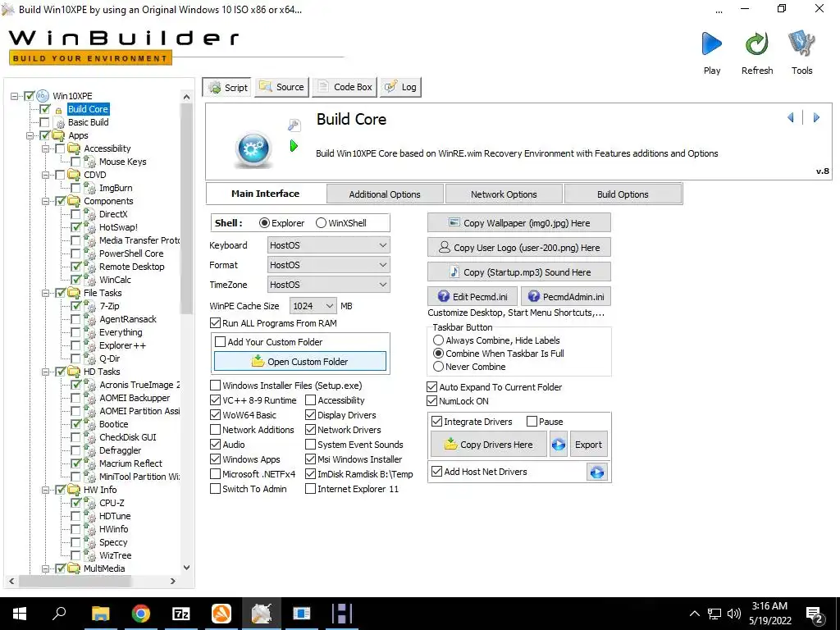Enable Microsoft .NETFx4 checkbox

(x=216, y=474)
